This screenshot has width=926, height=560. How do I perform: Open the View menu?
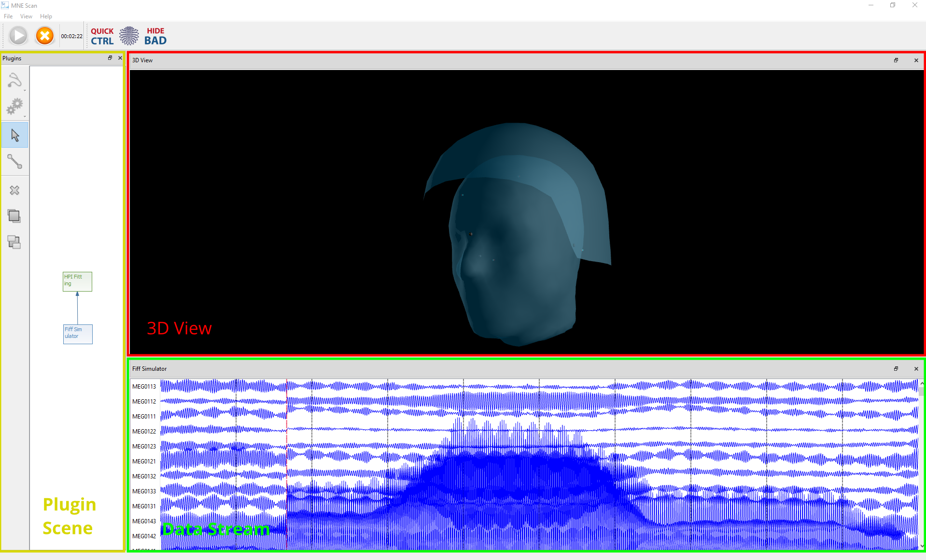click(x=26, y=16)
